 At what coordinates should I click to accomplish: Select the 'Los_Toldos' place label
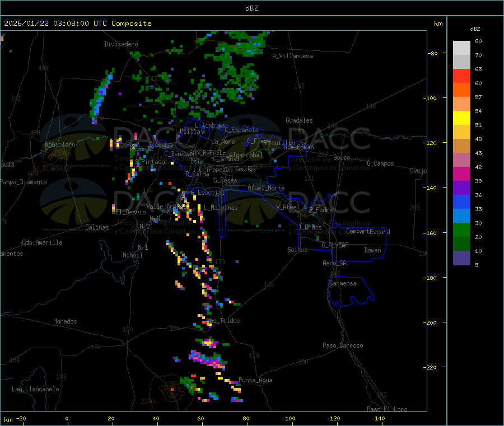pyautogui.click(x=223, y=321)
